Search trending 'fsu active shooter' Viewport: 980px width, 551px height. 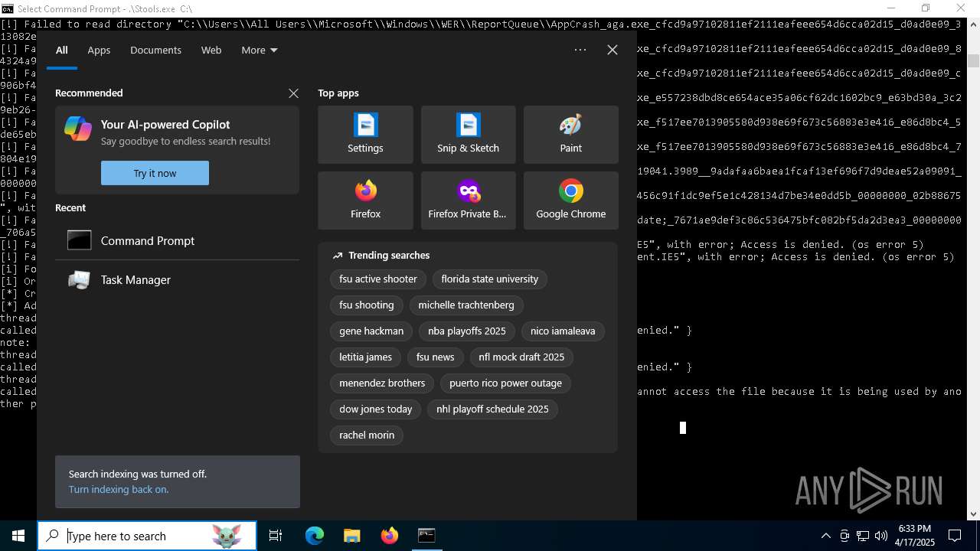click(378, 279)
